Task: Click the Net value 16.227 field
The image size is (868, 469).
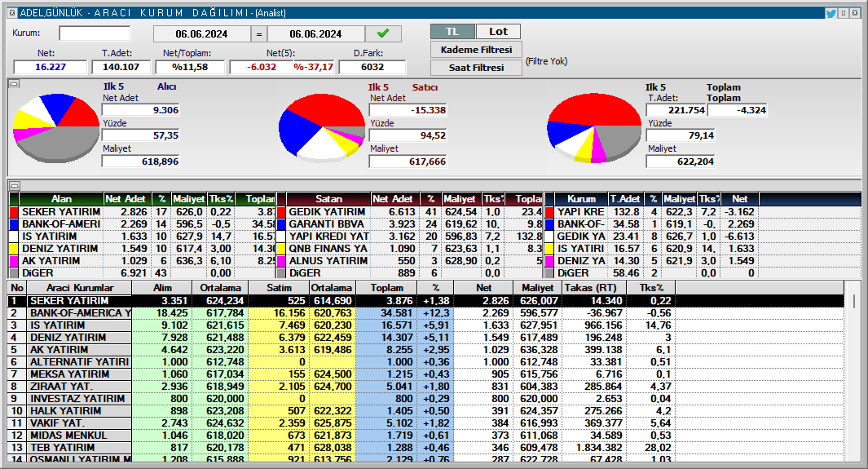Action: (51, 67)
